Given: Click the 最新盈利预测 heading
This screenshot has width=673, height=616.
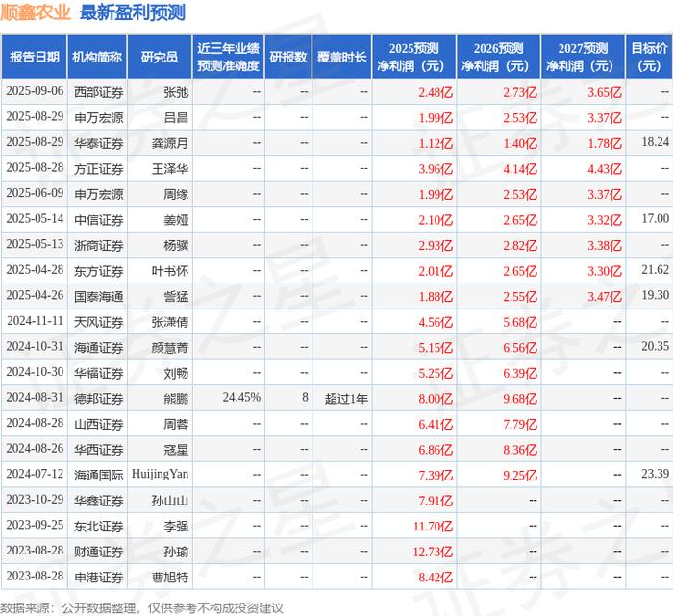Looking at the screenshot, I should point(133,12).
